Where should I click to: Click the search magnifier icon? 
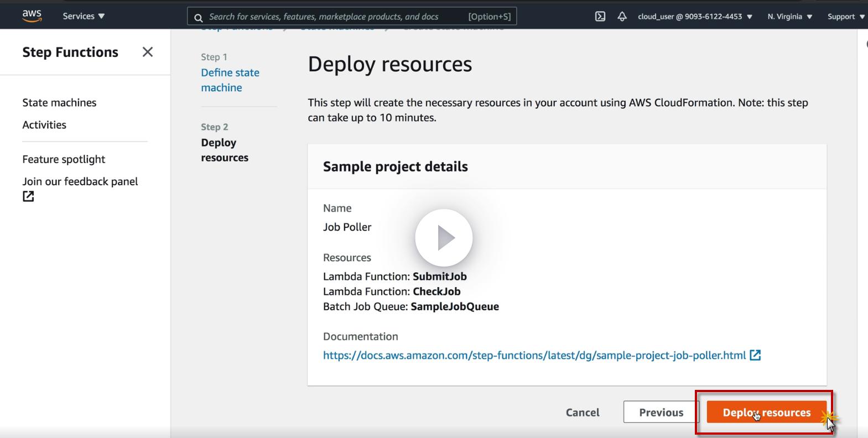[199, 17]
